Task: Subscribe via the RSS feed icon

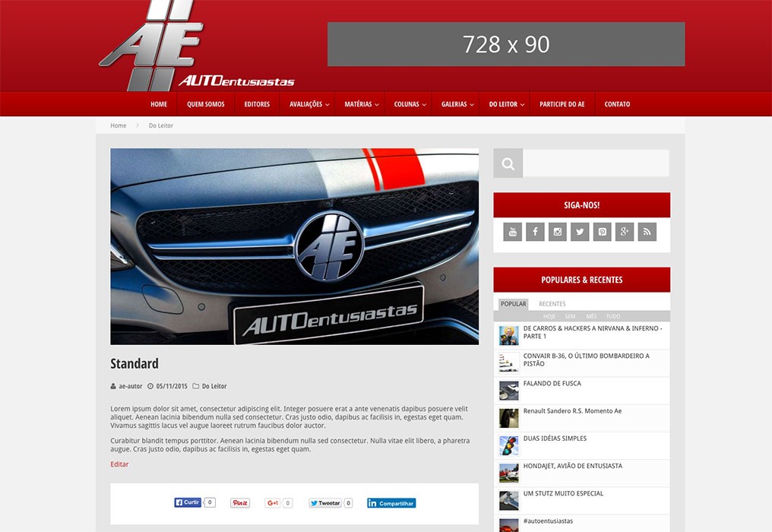Action: point(647,232)
